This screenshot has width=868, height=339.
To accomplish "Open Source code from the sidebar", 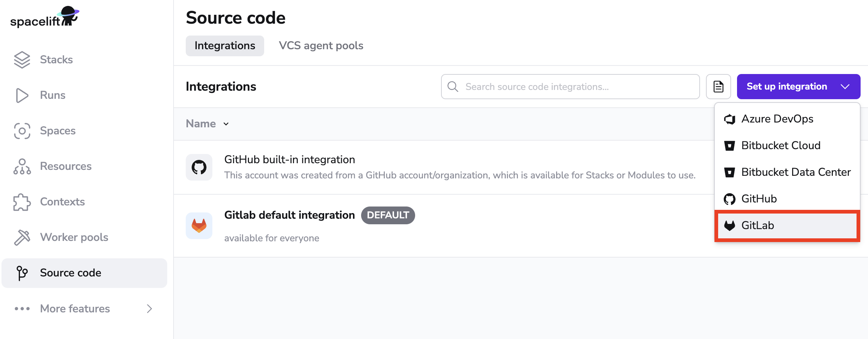I will (x=71, y=273).
